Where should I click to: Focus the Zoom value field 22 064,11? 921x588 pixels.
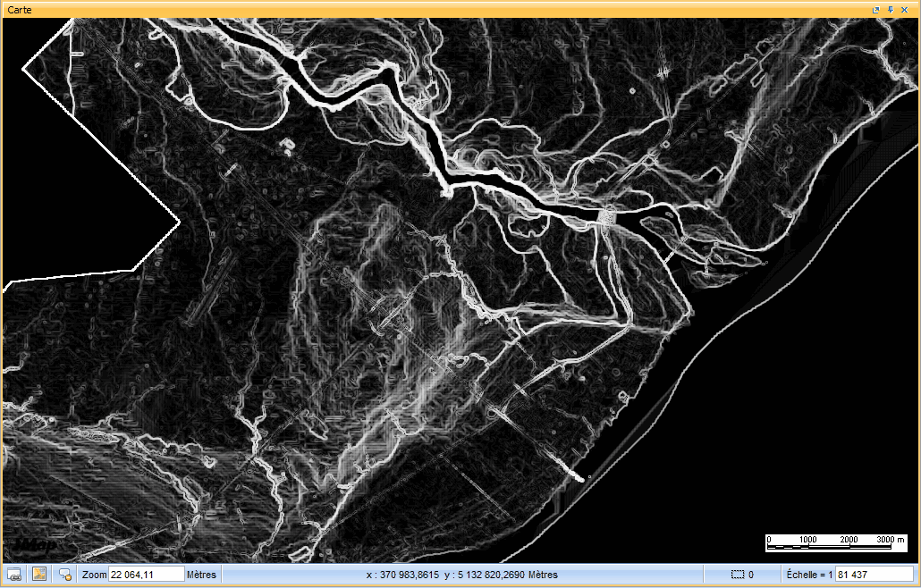(146, 575)
